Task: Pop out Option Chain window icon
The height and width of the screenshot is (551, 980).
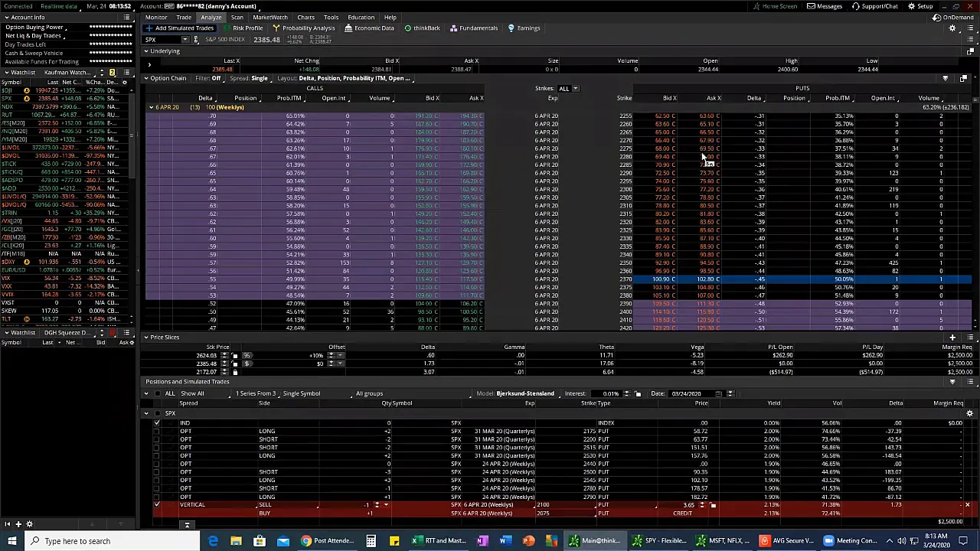Action: point(963,79)
